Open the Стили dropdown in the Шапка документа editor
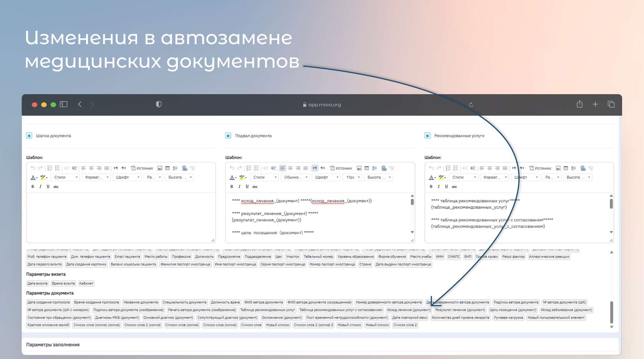 tap(66, 178)
